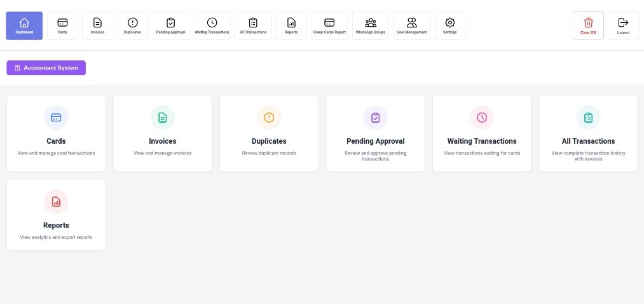Click the purple Accountant System button
The image size is (644, 304).
point(46,68)
